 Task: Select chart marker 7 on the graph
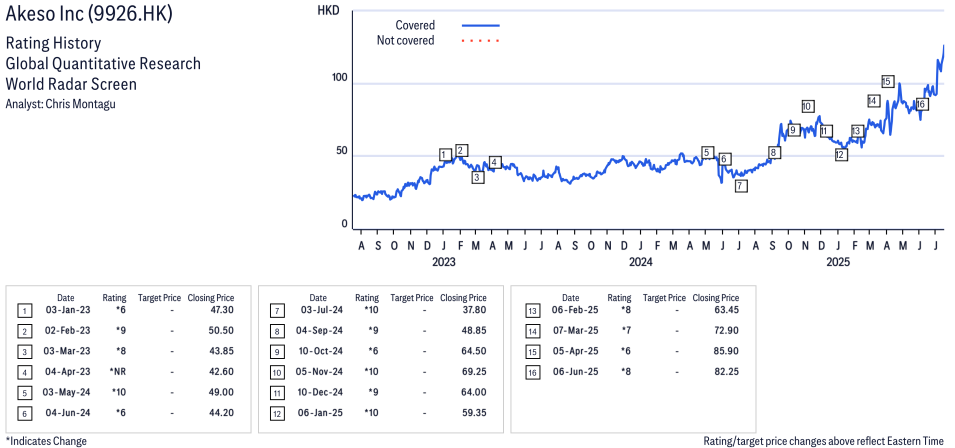pos(741,186)
